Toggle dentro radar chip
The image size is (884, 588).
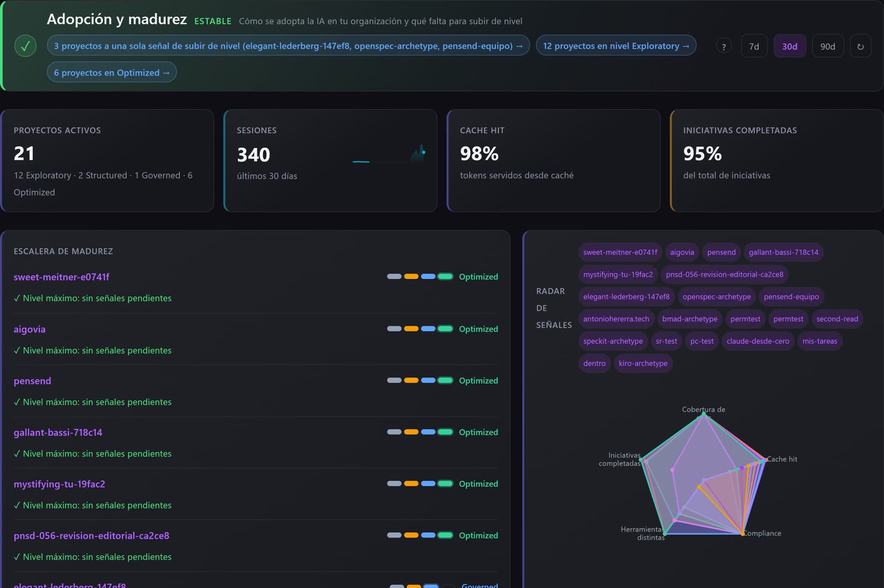pyautogui.click(x=594, y=363)
